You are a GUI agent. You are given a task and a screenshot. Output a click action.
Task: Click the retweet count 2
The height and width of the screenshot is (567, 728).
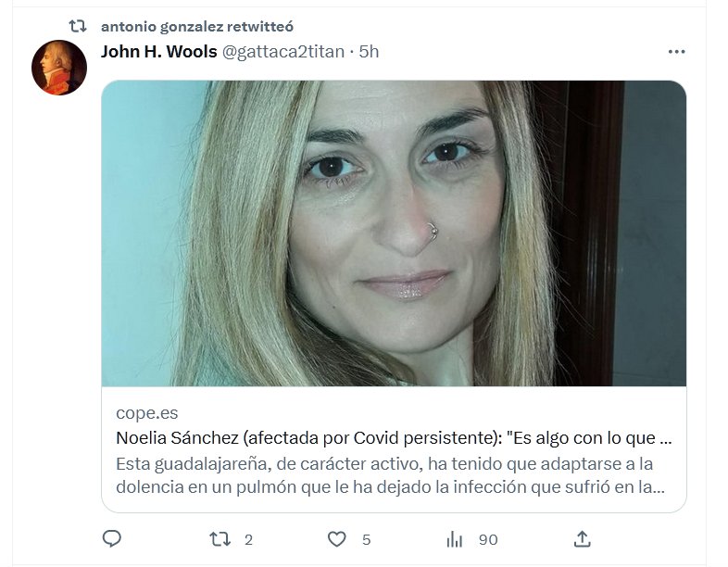point(248,539)
